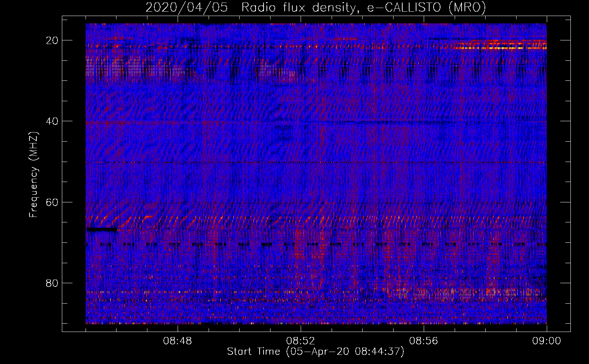
Task: Click the y-axis tick label '40'
Action: coord(52,121)
